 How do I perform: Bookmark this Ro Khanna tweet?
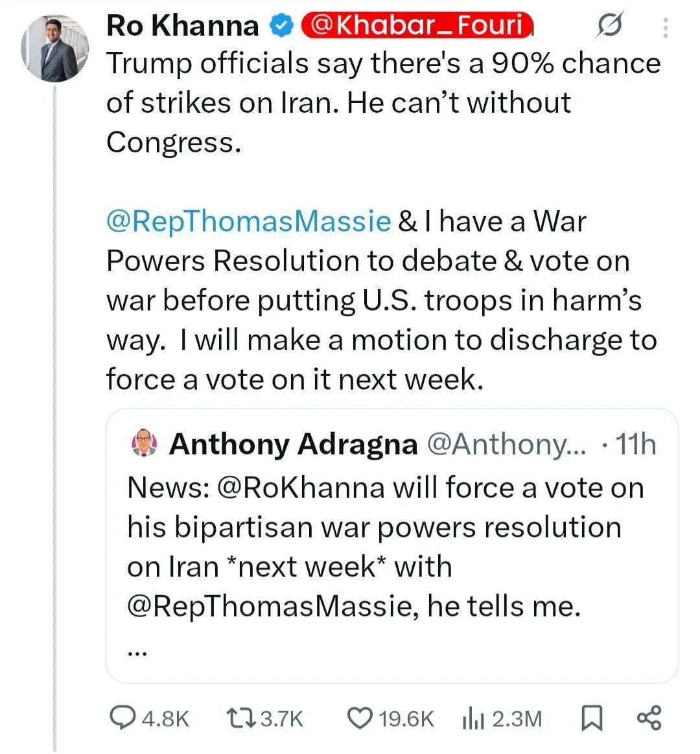[590, 718]
